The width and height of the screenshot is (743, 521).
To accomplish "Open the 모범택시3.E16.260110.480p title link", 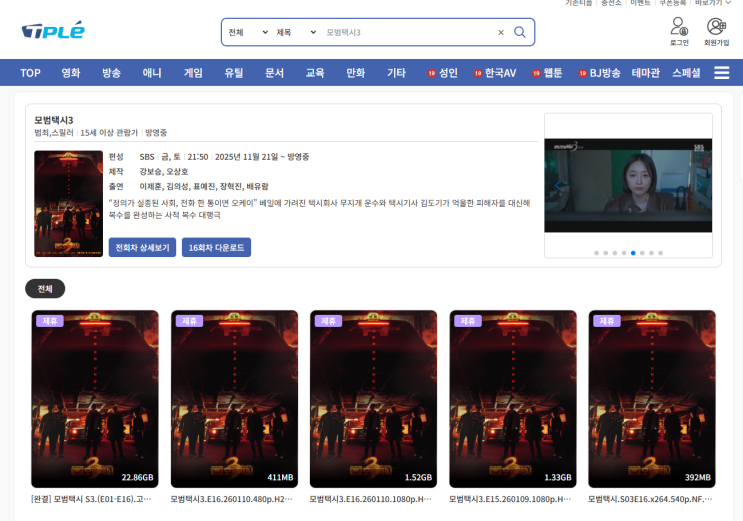I will (x=232, y=499).
